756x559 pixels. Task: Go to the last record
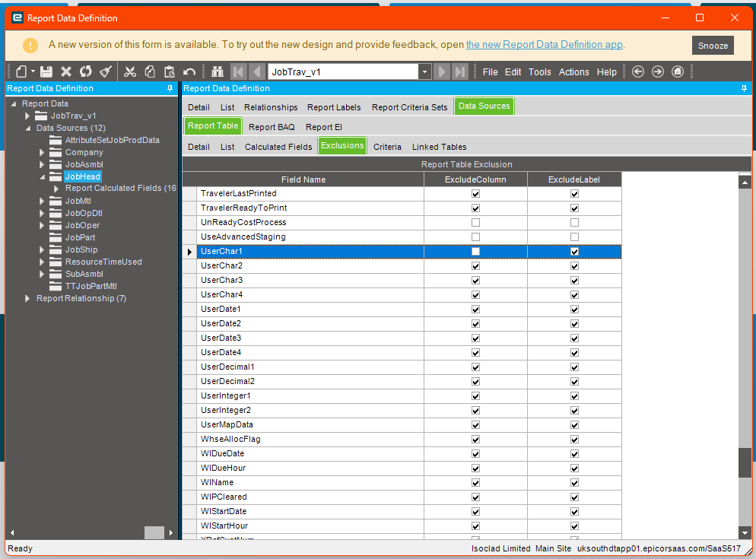[460, 71]
